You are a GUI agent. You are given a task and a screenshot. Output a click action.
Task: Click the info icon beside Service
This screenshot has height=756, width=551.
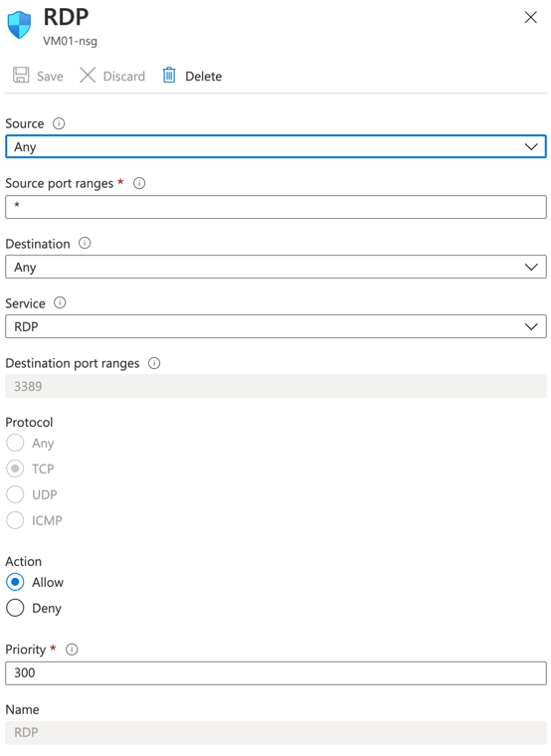click(x=60, y=302)
